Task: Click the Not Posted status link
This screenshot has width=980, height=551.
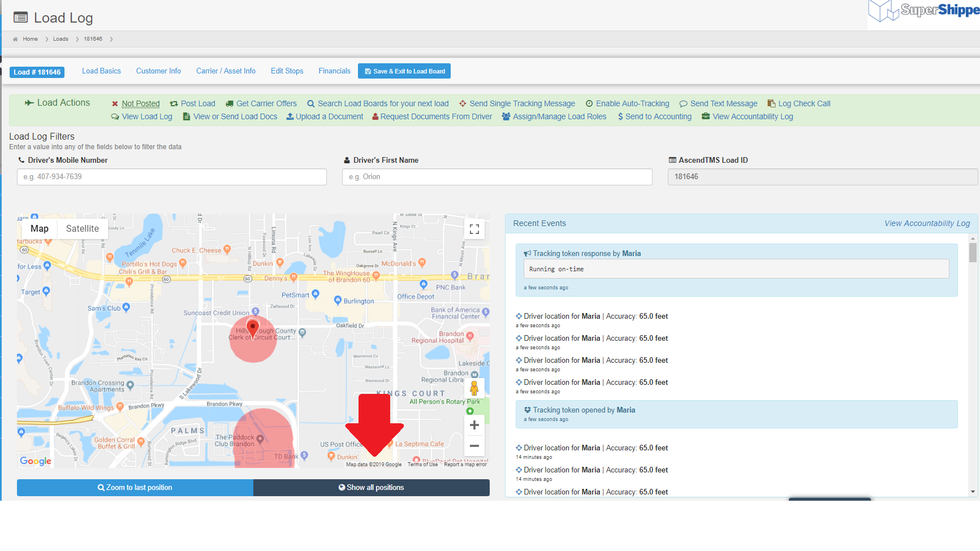Action: [x=141, y=103]
